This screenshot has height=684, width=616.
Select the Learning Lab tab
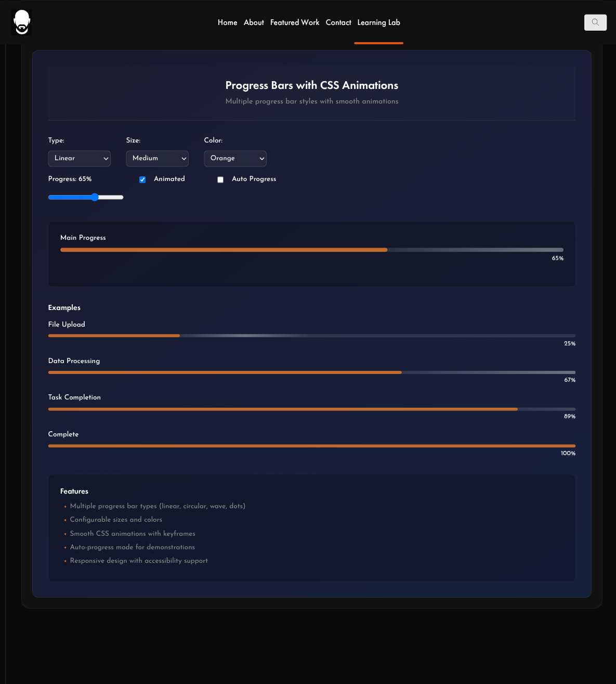click(x=378, y=22)
